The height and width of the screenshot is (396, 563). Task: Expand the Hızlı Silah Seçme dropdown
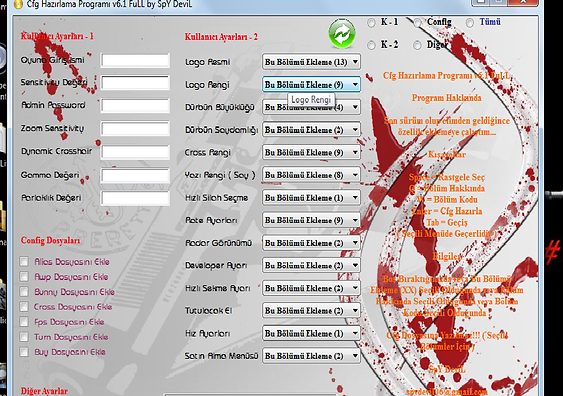311,198
